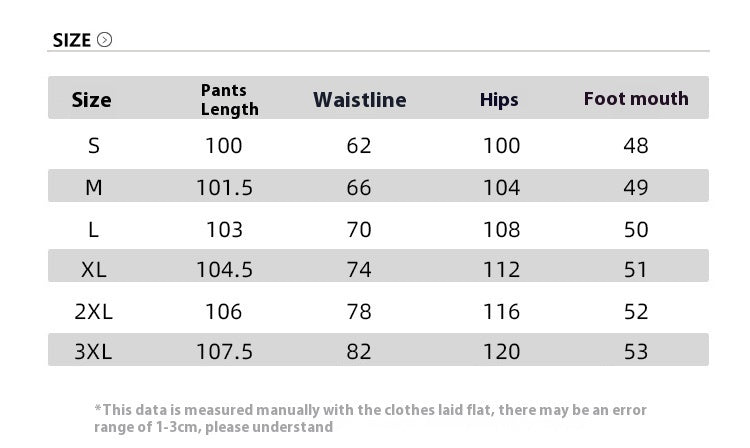Select the M size row label
The image size is (750, 448).
tap(94, 188)
